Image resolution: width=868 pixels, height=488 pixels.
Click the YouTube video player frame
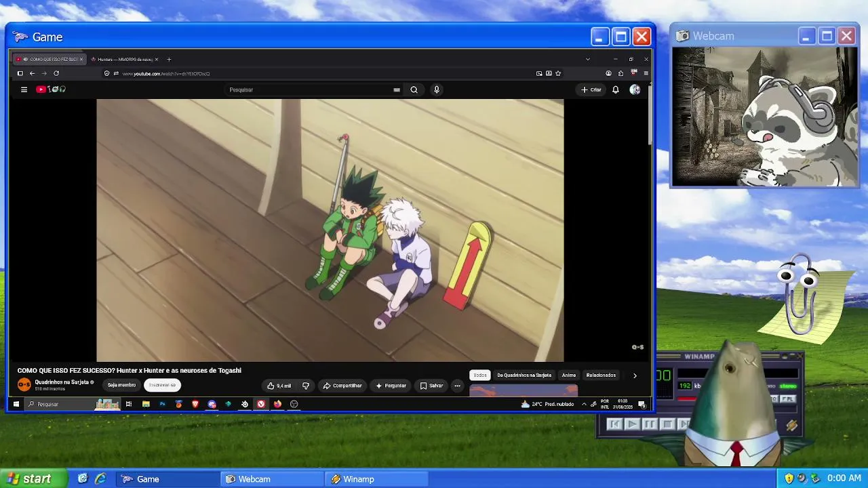pos(330,230)
